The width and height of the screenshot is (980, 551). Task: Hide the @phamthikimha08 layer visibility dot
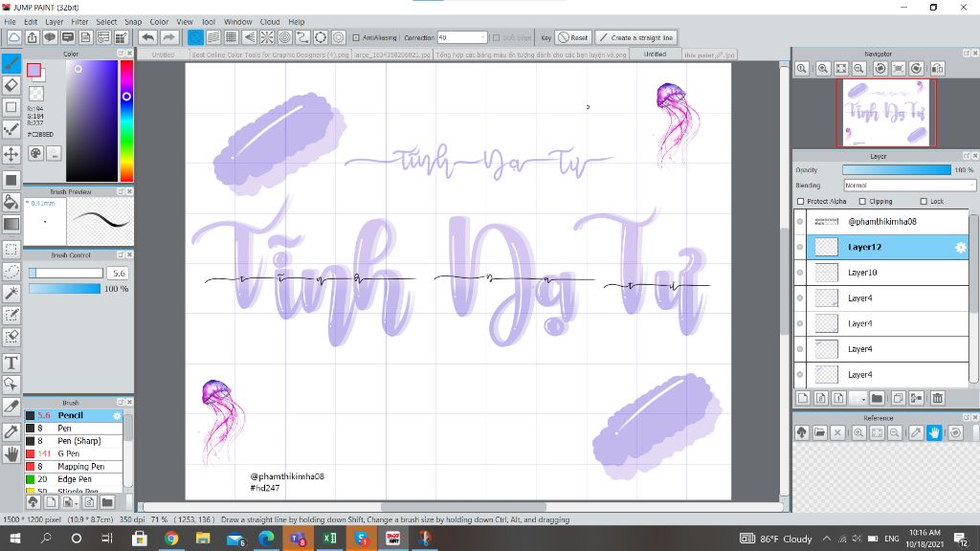click(800, 221)
